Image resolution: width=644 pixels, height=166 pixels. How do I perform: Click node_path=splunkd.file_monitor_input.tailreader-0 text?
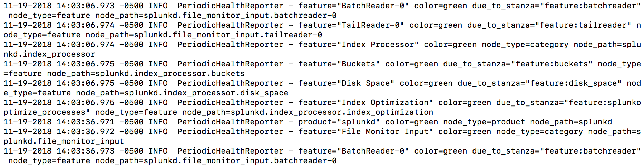click(204, 35)
